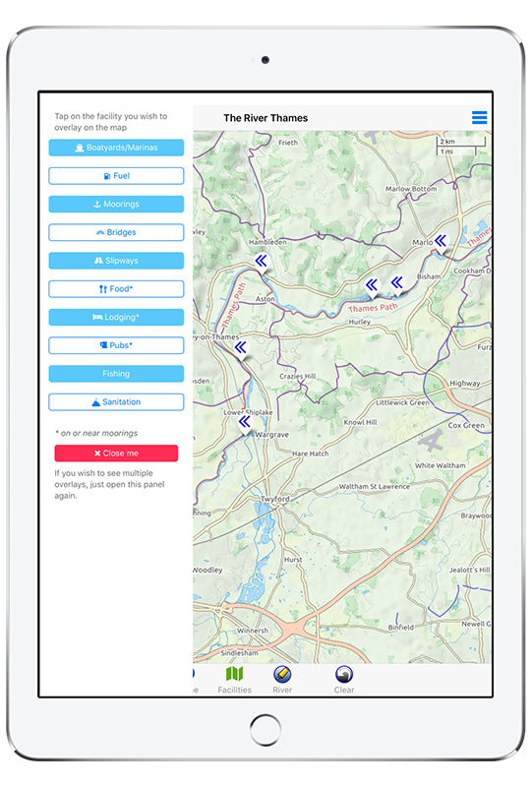
Task: Select the map marker near Wargrave
Action: (245, 423)
